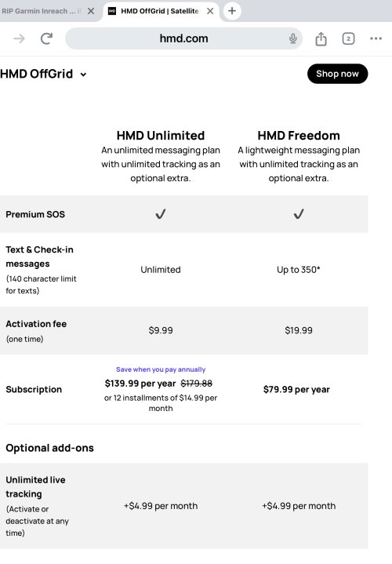Image resolution: width=392 pixels, height=564 pixels.
Task: Tap the microphone voice search icon
Action: tap(293, 38)
